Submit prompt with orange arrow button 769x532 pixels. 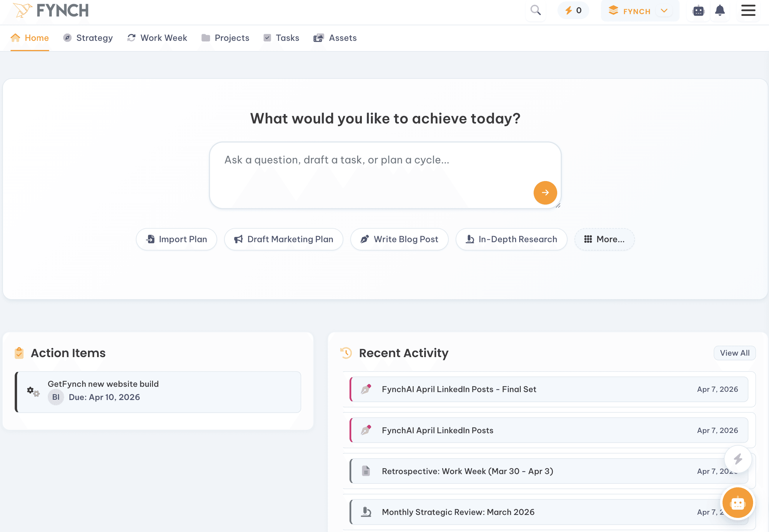tap(545, 193)
